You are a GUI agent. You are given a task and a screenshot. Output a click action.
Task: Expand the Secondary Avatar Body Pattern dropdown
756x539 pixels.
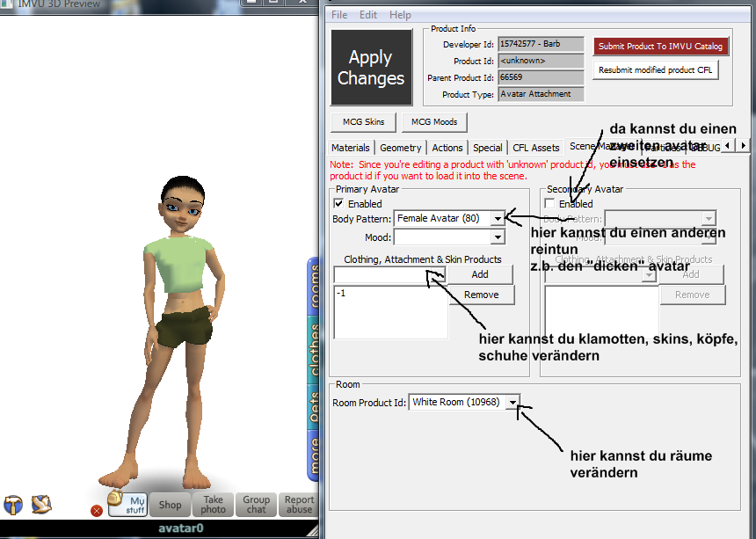[x=709, y=219]
